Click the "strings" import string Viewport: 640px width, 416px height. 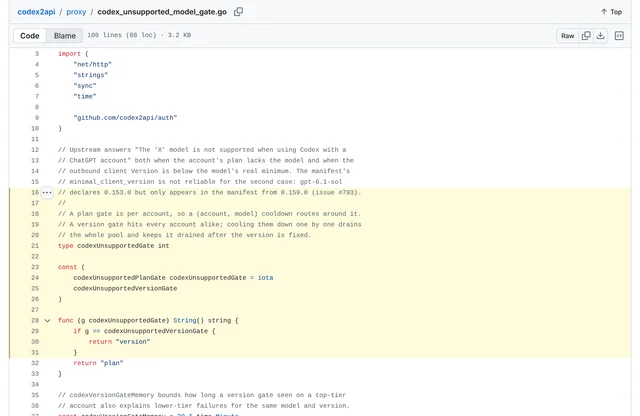point(91,75)
